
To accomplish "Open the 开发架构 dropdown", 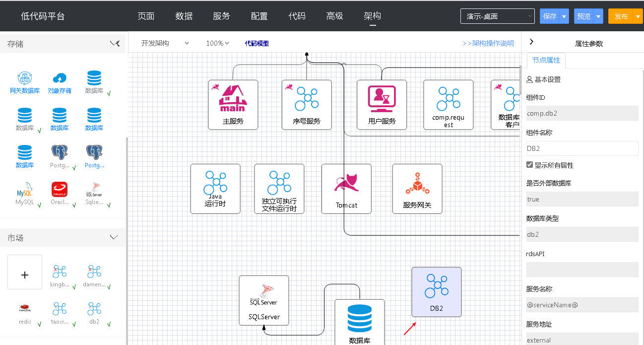I will [165, 43].
